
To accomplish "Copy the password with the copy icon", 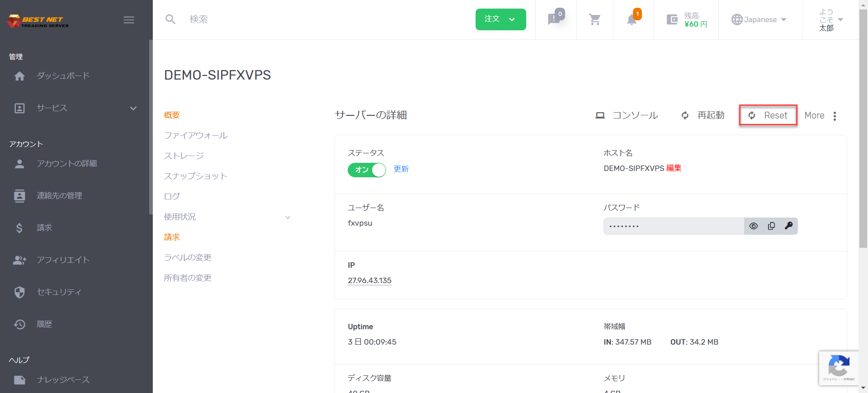I will click(x=771, y=226).
